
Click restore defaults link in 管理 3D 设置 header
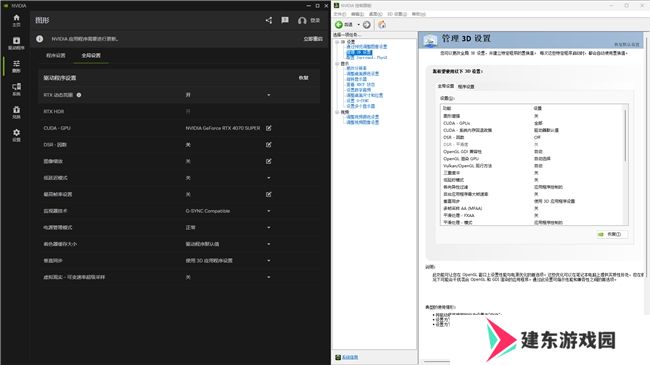coord(627,44)
